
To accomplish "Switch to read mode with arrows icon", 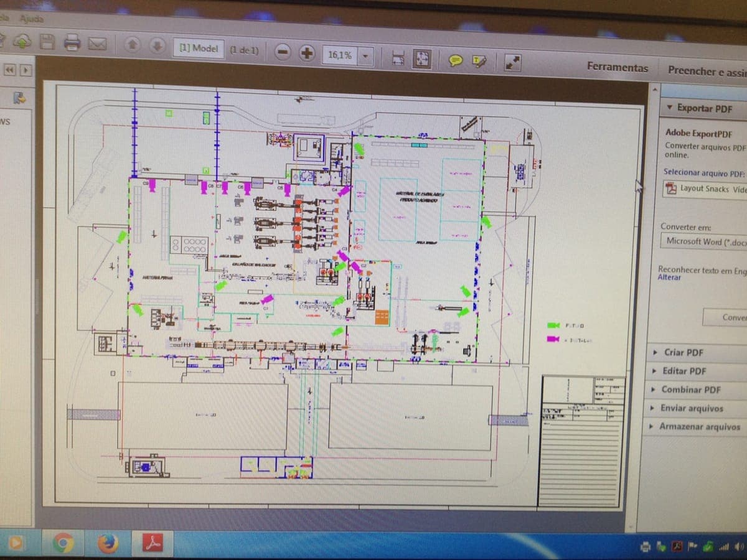I will click(512, 62).
